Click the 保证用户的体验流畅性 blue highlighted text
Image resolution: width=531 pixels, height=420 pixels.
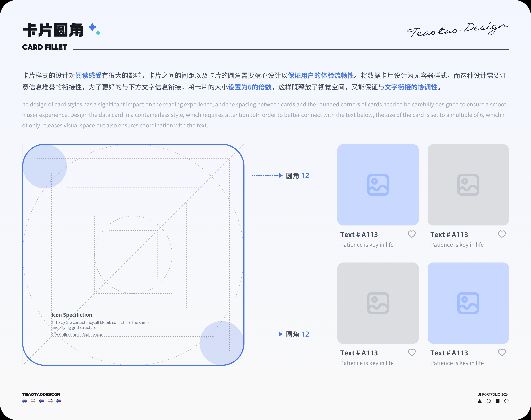[321, 75]
